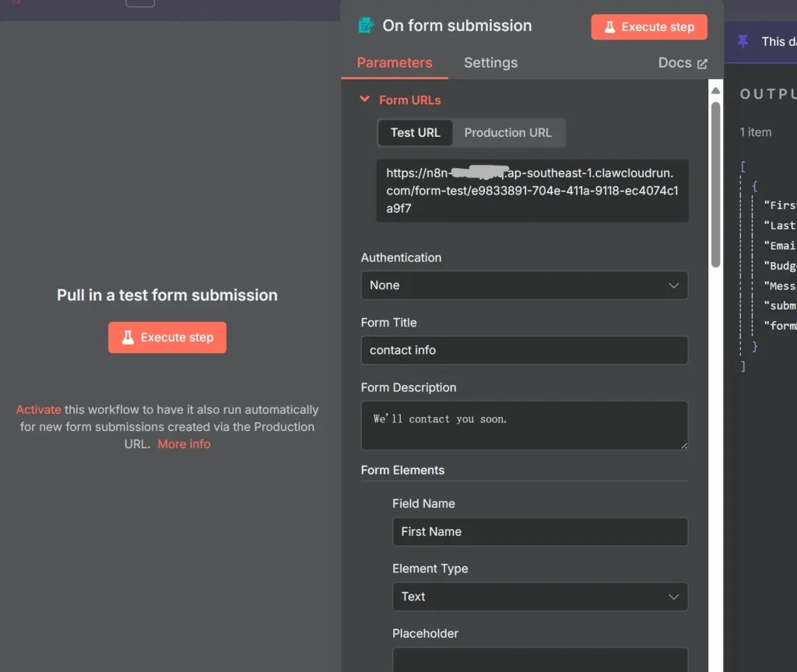This screenshot has height=672, width=797.
Task: Click the Form Title input field
Action: pos(524,350)
